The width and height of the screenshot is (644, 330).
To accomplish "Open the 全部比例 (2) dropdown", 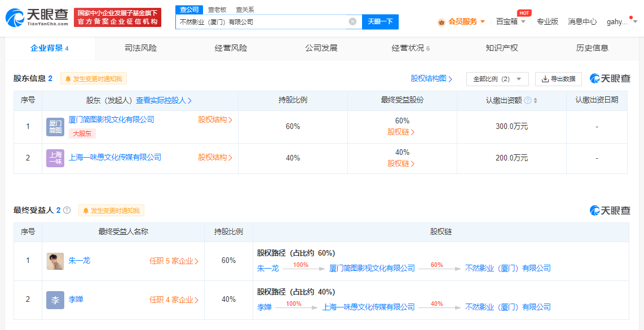I will [497, 79].
